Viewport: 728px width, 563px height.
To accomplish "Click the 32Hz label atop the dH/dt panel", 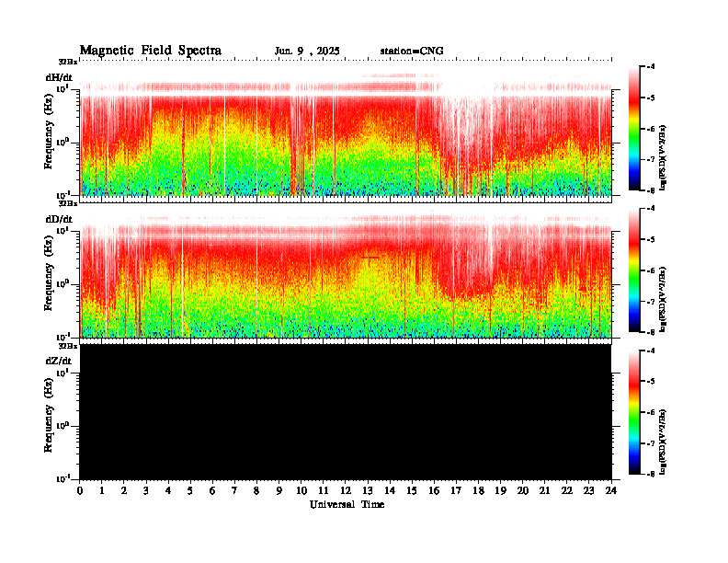I will 68,61.
